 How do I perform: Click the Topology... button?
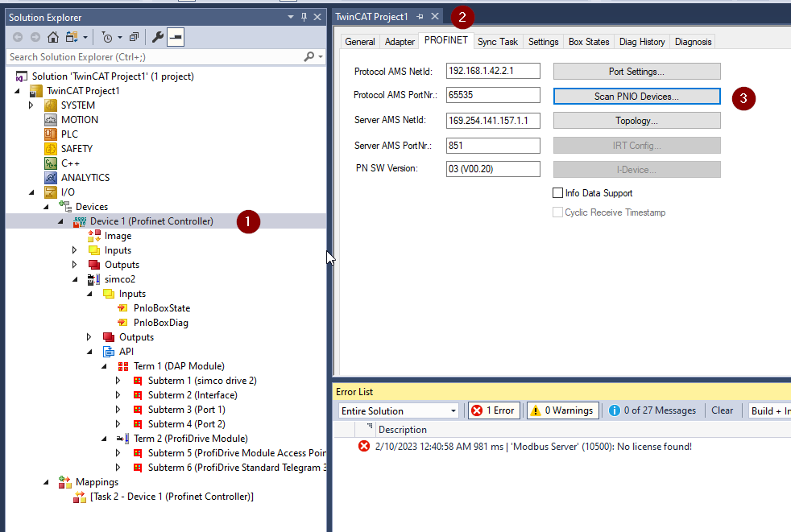tap(636, 121)
